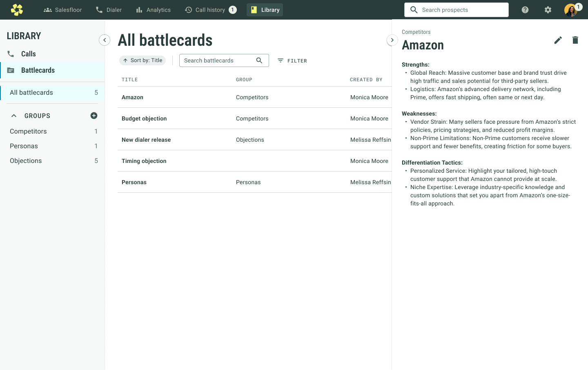This screenshot has width=588, height=370.
Task: Click Monica Moore in the Timing objection row
Action: coord(369,161)
